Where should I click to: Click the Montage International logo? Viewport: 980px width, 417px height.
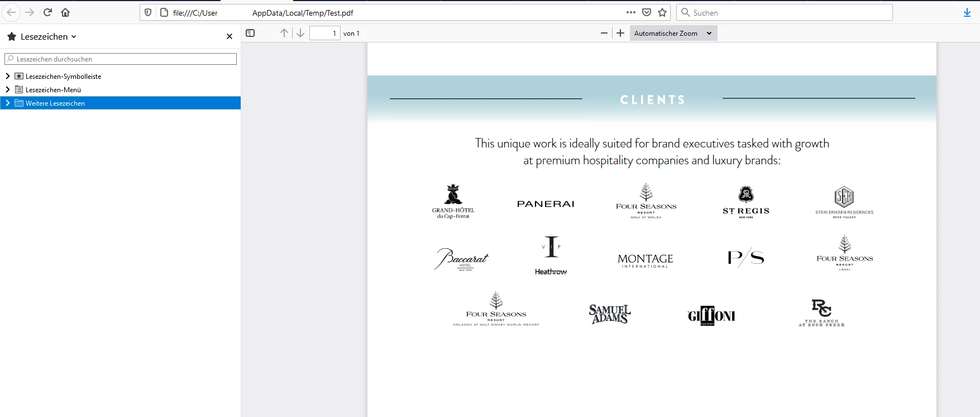click(646, 260)
